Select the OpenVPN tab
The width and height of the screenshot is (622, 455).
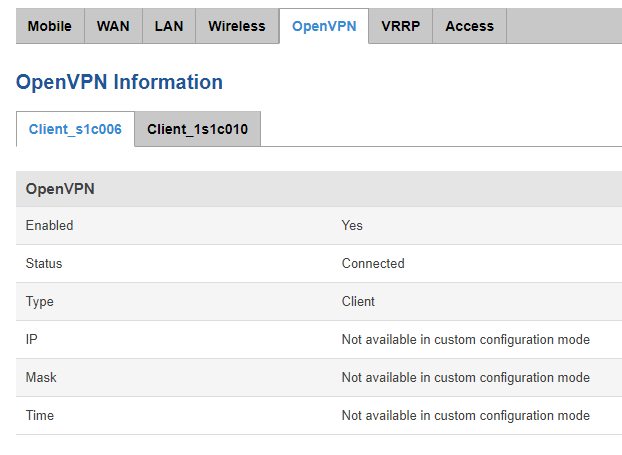point(324,26)
